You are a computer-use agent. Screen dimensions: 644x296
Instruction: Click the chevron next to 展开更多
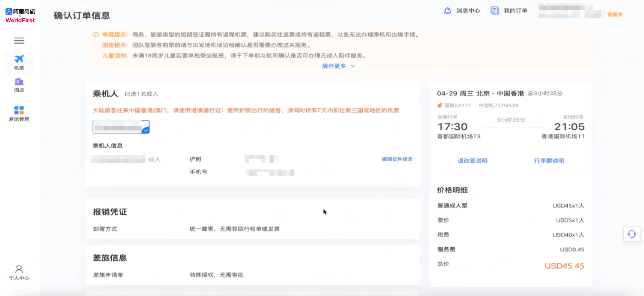[x=353, y=66]
